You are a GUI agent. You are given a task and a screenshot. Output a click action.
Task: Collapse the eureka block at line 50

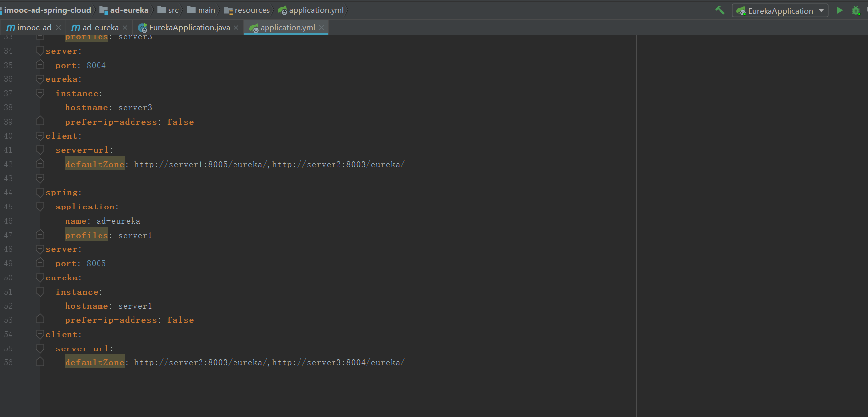(40, 278)
